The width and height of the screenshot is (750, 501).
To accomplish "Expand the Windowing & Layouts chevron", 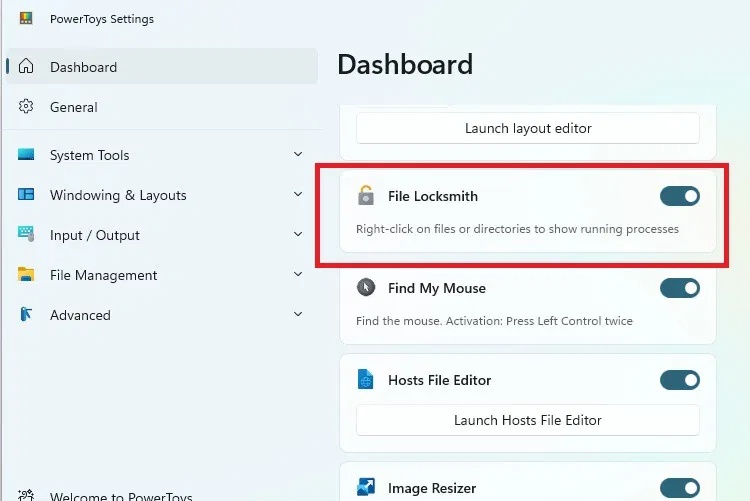I will (298, 194).
